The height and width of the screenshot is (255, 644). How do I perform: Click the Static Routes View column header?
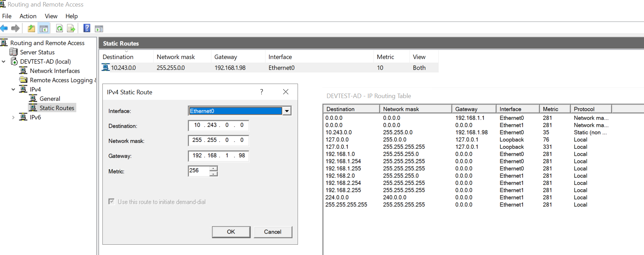click(424, 57)
